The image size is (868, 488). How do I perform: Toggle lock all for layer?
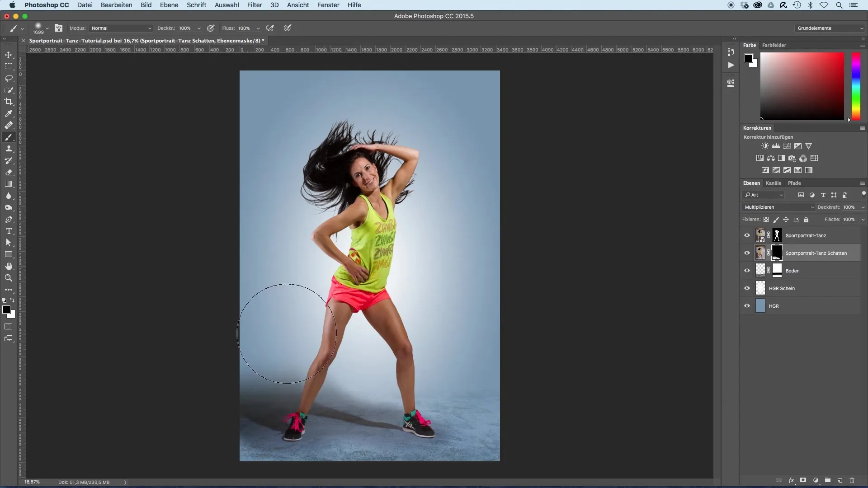coord(806,220)
